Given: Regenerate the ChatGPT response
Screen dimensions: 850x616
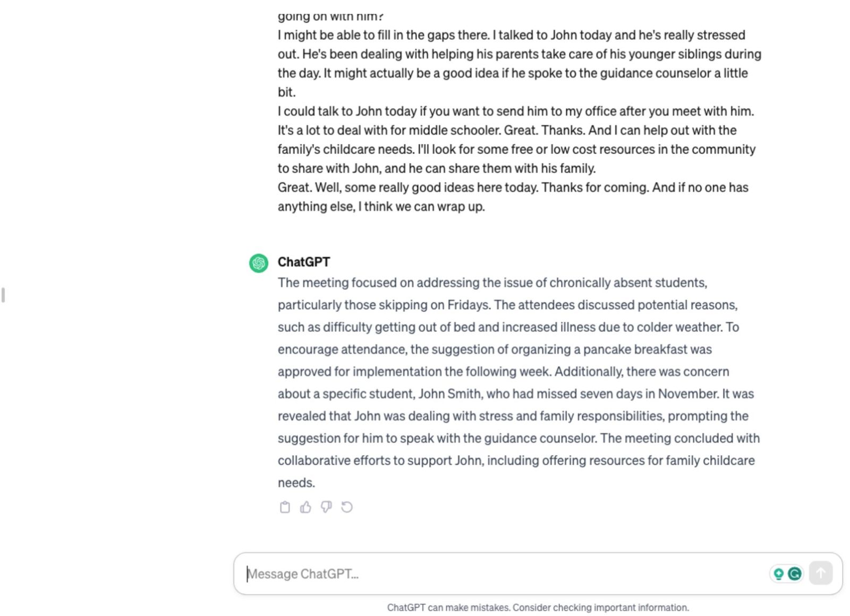Looking at the screenshot, I should coord(347,507).
